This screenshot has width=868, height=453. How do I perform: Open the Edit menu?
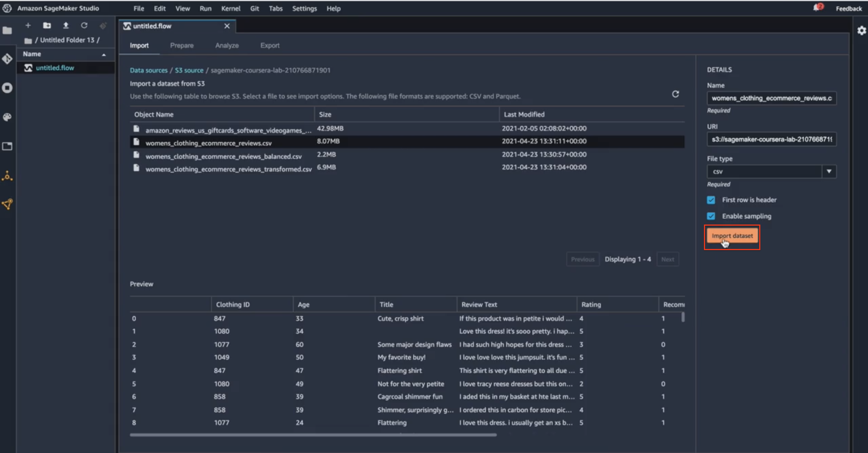click(160, 8)
